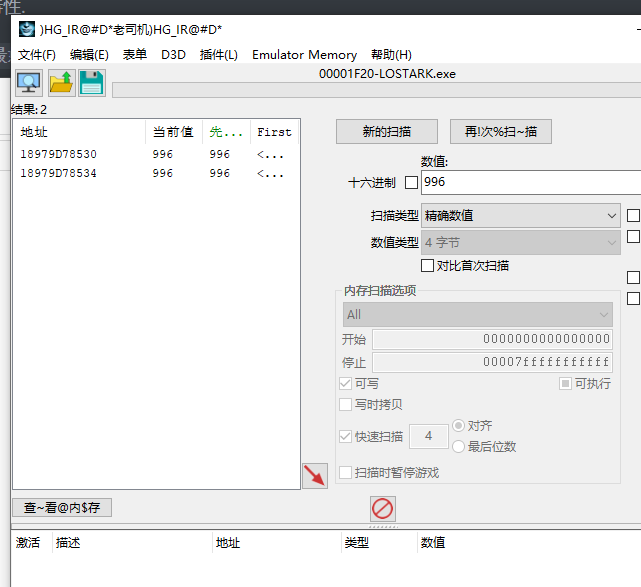Open the 插件(L) menu
Image resolution: width=641 pixels, height=587 pixels.
219,55
